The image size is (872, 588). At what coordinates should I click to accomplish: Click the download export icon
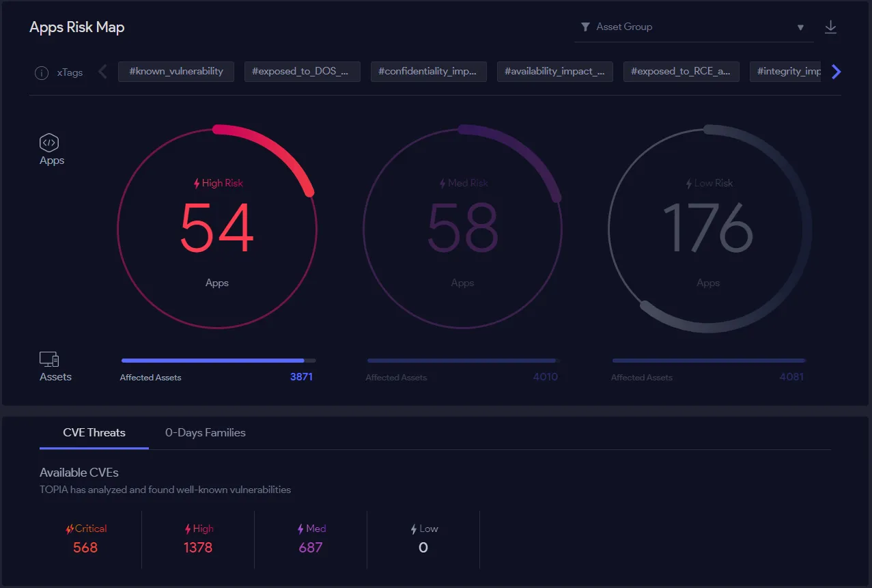coord(830,27)
